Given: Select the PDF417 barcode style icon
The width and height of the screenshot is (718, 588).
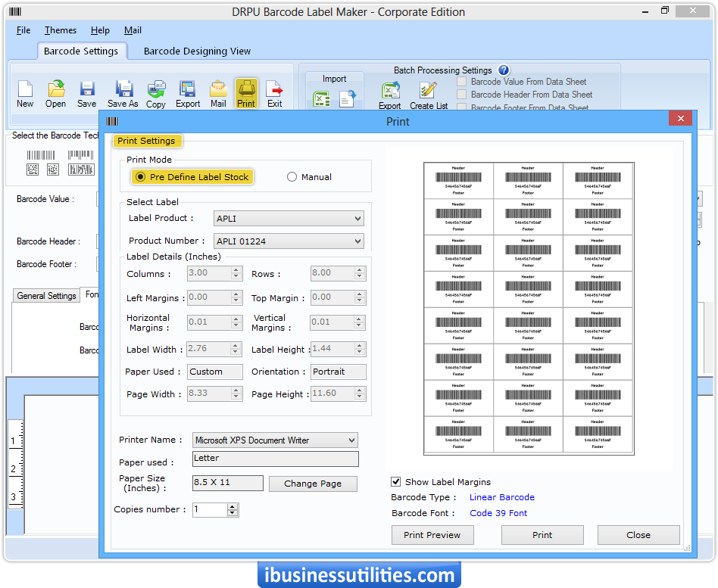Looking at the screenshot, I should [x=81, y=170].
